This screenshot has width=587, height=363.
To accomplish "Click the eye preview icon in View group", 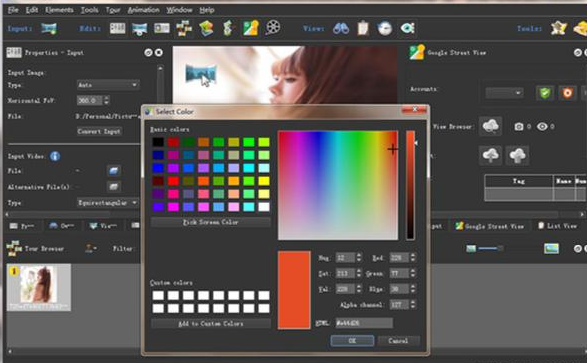I will [x=407, y=28].
